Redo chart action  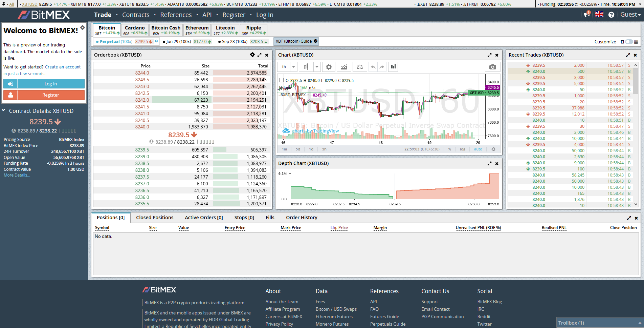pyautogui.click(x=382, y=67)
